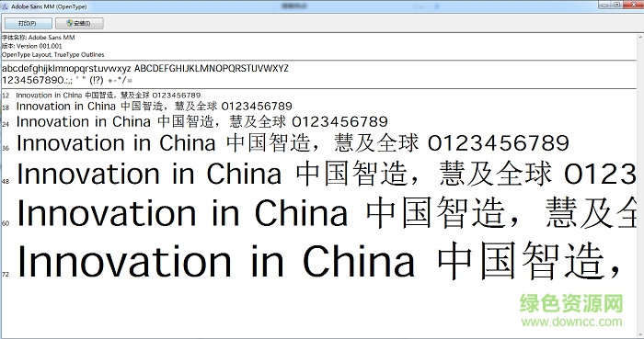Viewport: 644px width, 339px height.
Task: Close the Adobe Sans MM font window
Action: [633, 5]
